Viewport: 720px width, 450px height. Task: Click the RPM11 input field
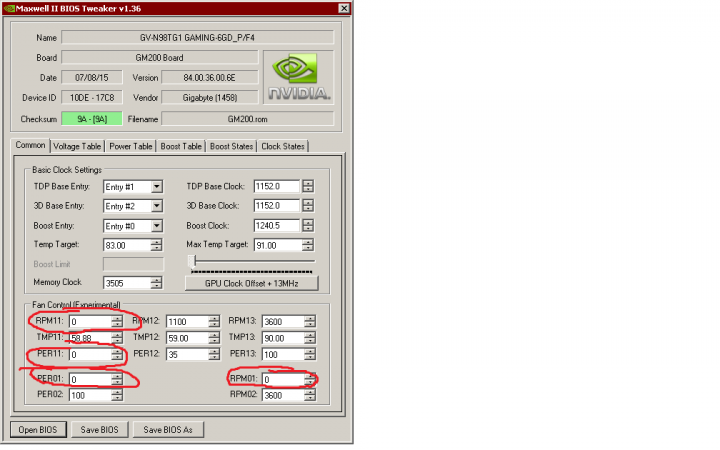(90, 321)
